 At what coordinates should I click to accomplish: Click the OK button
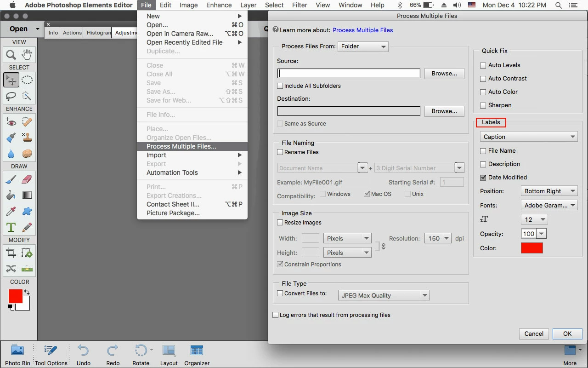coord(567,333)
